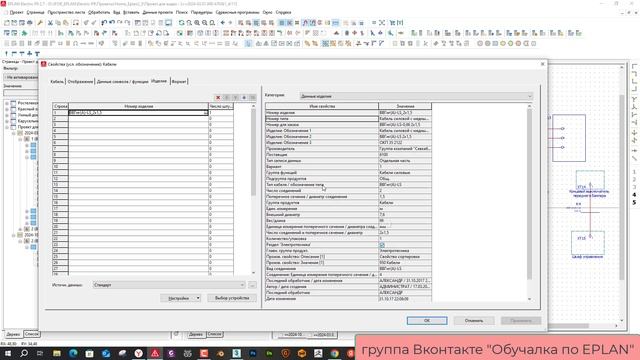Toggle checkbox of 'Красный' project in tree
The height and width of the screenshot is (360, 640).
13,109
